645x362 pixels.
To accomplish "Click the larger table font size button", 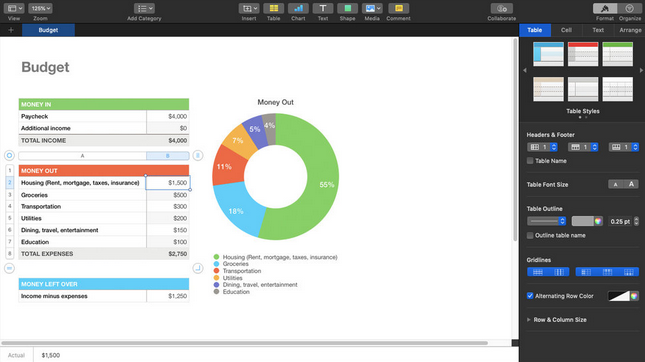I will coord(631,184).
